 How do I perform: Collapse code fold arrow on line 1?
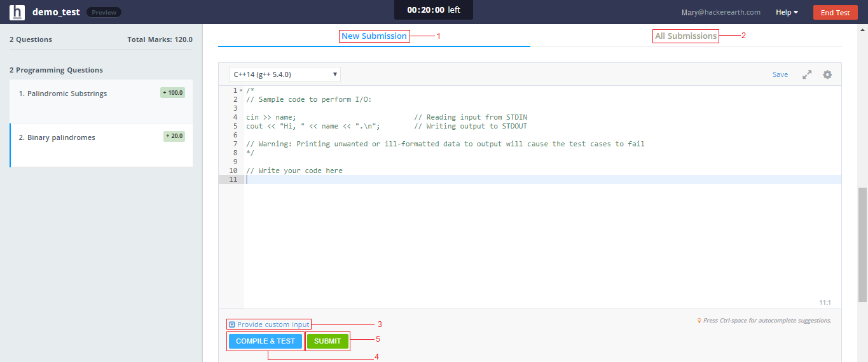point(241,91)
